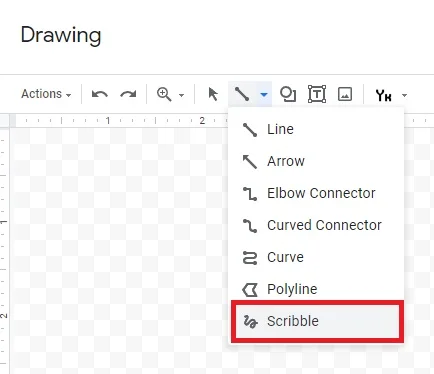Open the Shape tool
This screenshot has width=434, height=374.
288,94
